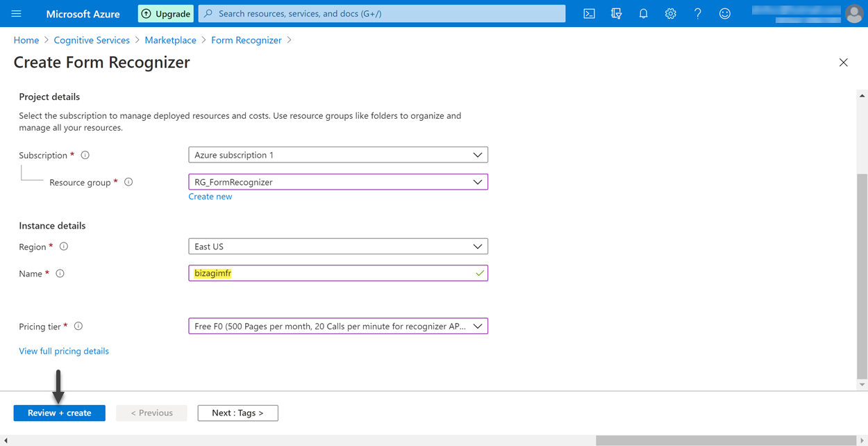Open the Resource group dropdown

pyautogui.click(x=338, y=182)
